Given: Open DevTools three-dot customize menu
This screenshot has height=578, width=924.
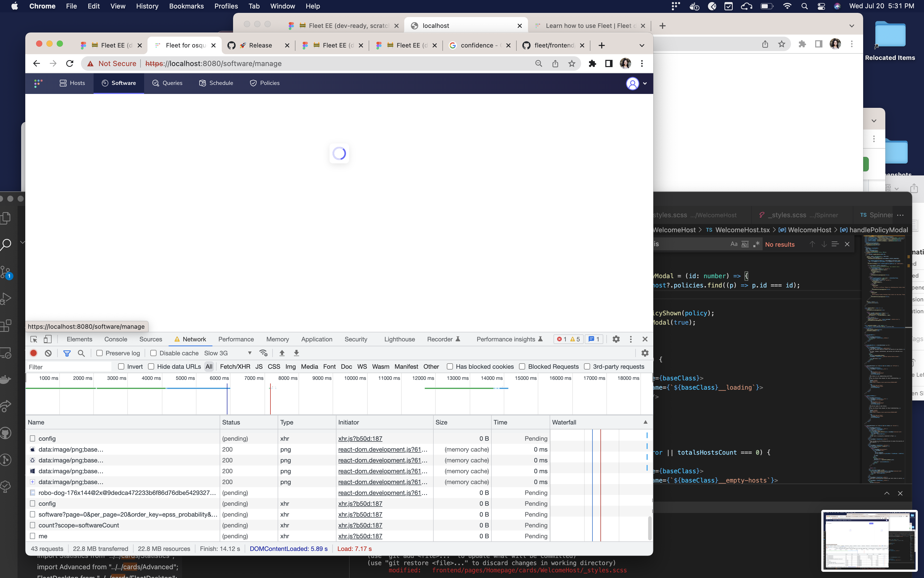Looking at the screenshot, I should 631,339.
